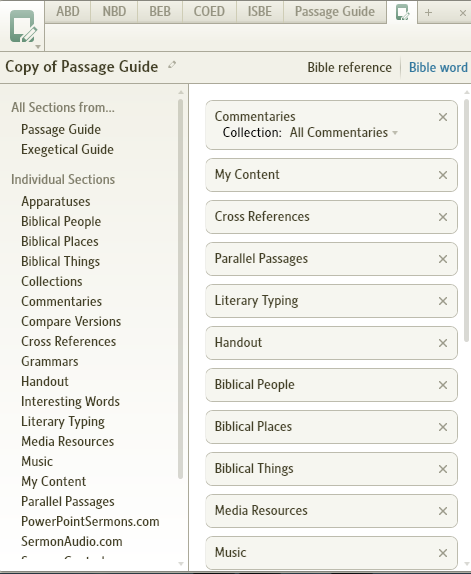Remove the My Content section
Screen dimensions: 471x574
(x=443, y=175)
